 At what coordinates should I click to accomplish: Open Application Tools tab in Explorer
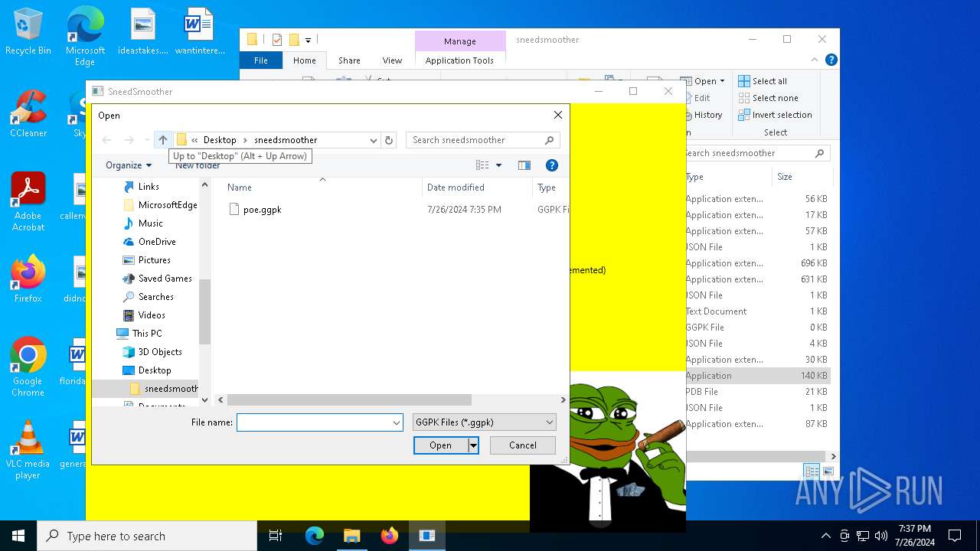pyautogui.click(x=459, y=60)
